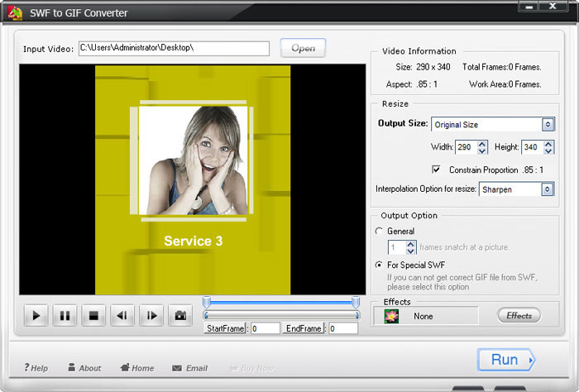
Task: Click the start frame range slider handle
Action: (207, 302)
